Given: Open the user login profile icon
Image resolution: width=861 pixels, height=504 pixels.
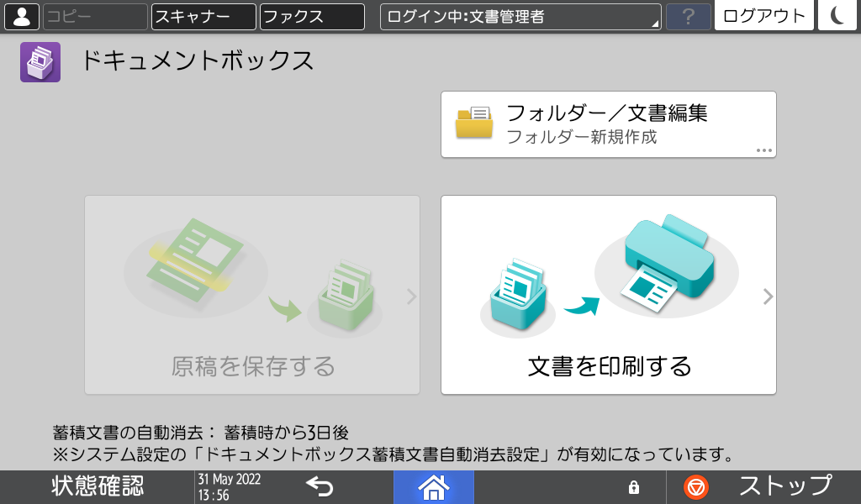Looking at the screenshot, I should [x=22, y=15].
